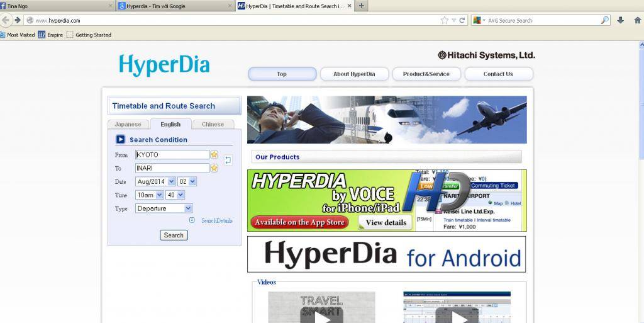Image resolution: width=644 pixels, height=323 pixels.
Task: Click the Our Products heading
Action: click(277, 157)
